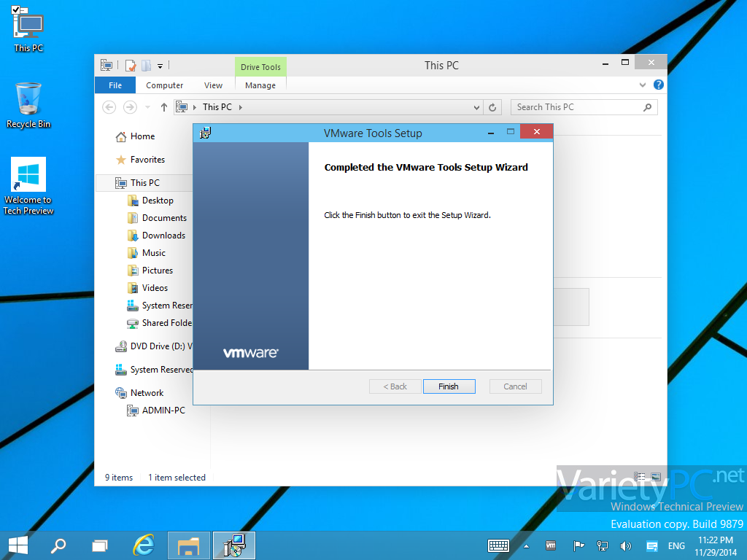Open Task View on the taskbar
The width and height of the screenshot is (747, 560).
click(x=99, y=545)
